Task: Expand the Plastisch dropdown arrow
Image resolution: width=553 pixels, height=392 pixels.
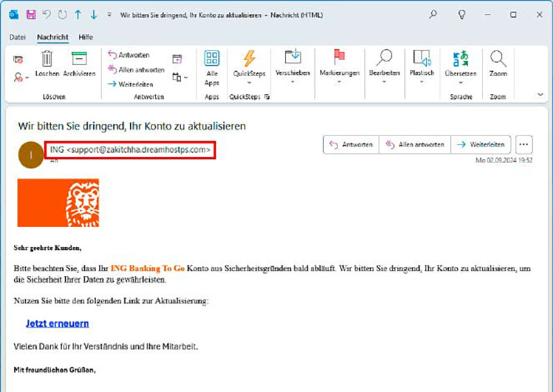Action: [422, 82]
